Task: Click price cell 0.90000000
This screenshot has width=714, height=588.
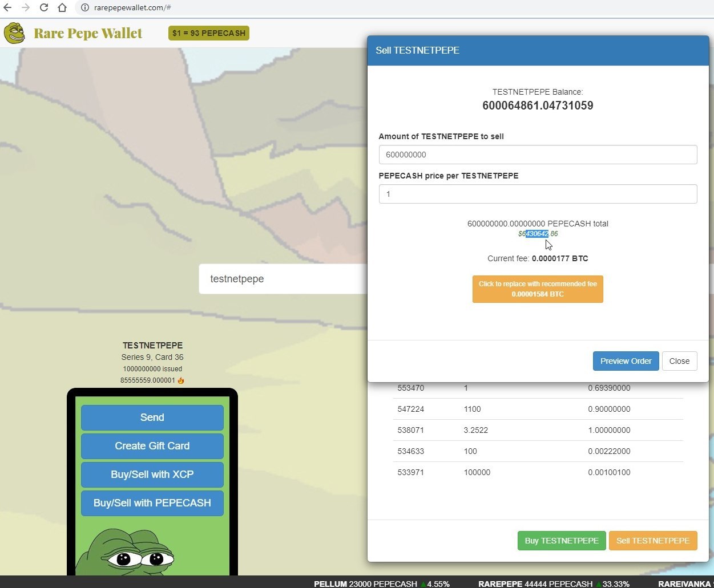Action: pos(609,409)
